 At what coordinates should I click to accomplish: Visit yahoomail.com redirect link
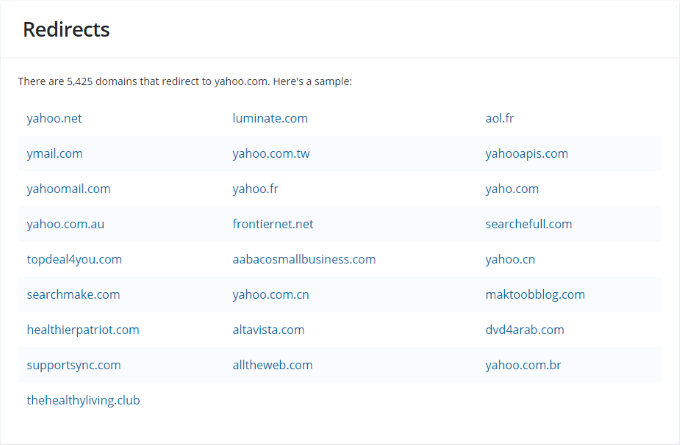point(68,188)
